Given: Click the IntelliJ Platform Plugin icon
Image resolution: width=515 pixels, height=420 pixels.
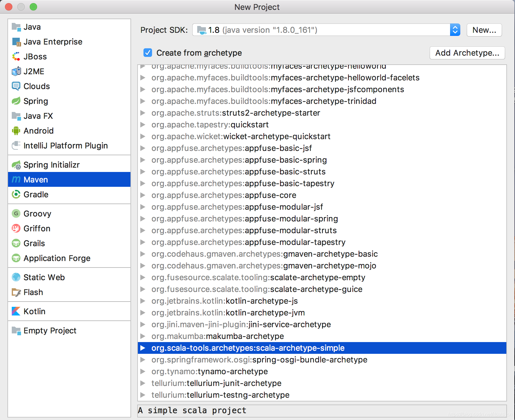Looking at the screenshot, I should click(16, 145).
